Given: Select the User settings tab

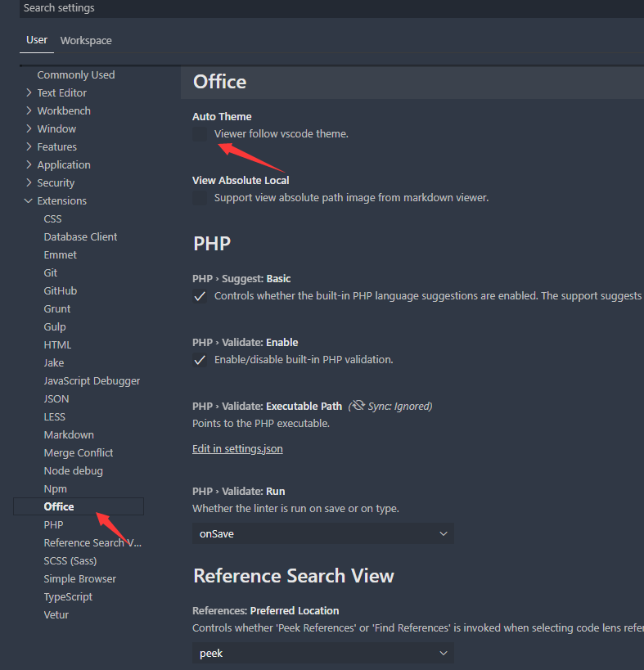Looking at the screenshot, I should click(x=36, y=40).
